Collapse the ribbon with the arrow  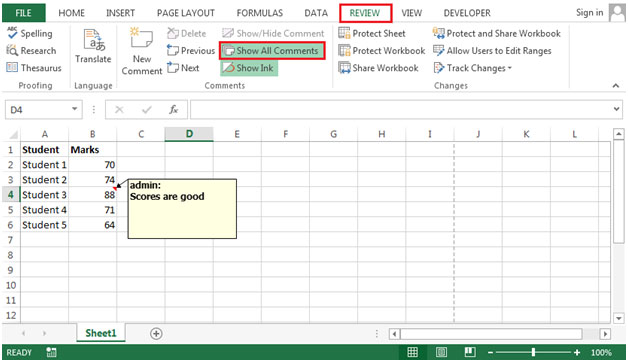[616, 85]
